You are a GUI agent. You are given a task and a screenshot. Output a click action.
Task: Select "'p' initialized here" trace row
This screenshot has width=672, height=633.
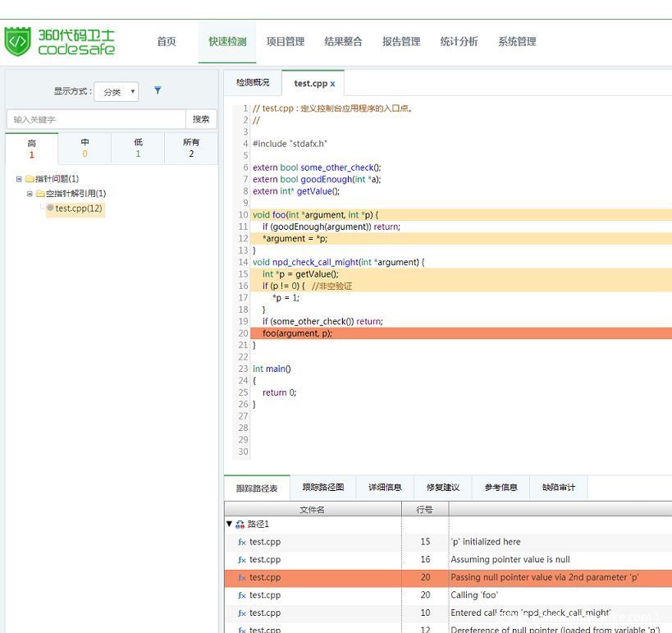tap(448, 542)
